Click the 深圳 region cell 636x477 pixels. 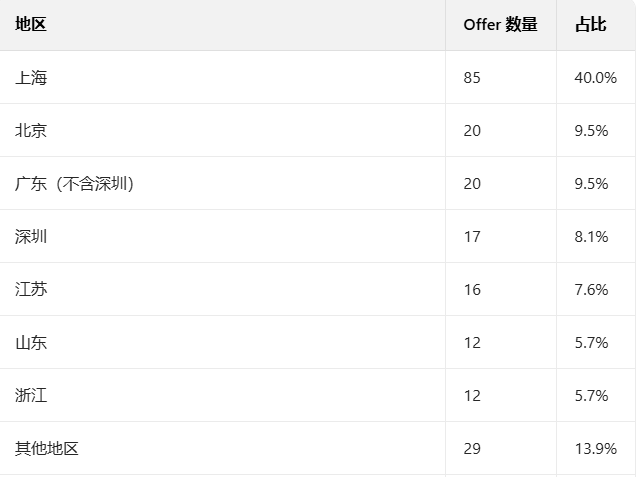31,237
